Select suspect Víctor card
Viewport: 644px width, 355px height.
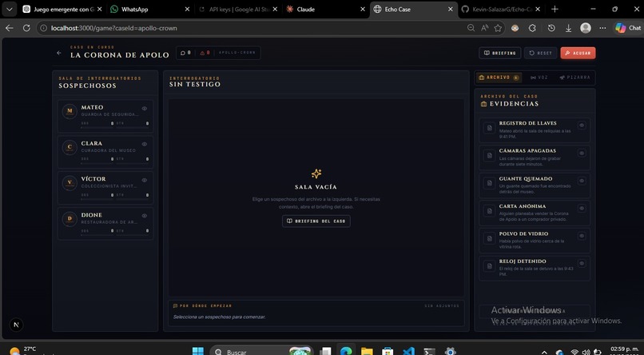click(x=105, y=188)
